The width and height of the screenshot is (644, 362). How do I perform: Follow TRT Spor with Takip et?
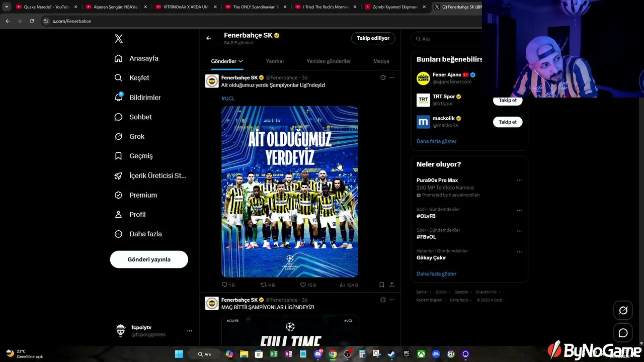click(508, 100)
